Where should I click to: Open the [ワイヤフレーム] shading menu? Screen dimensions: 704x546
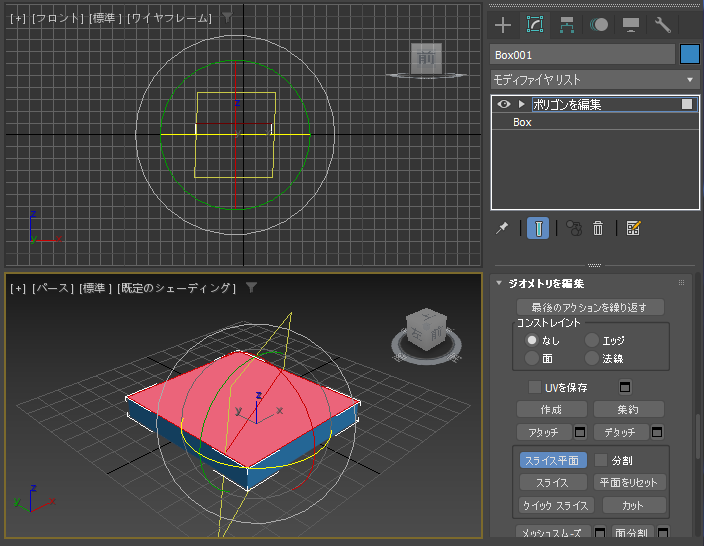tap(169, 18)
